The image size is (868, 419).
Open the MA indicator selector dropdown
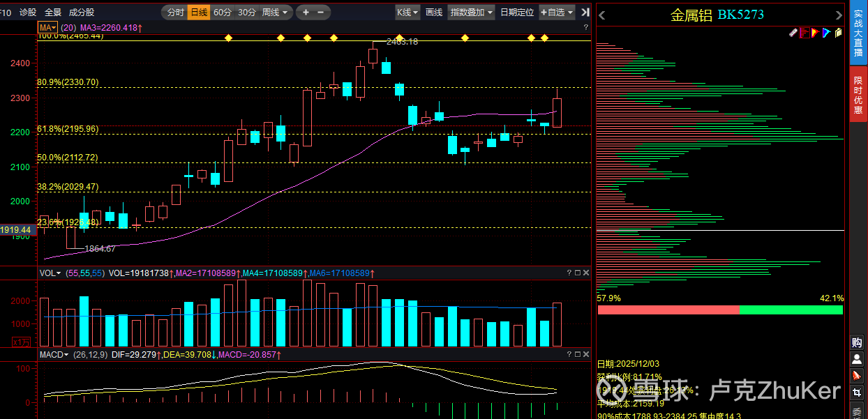[48, 27]
